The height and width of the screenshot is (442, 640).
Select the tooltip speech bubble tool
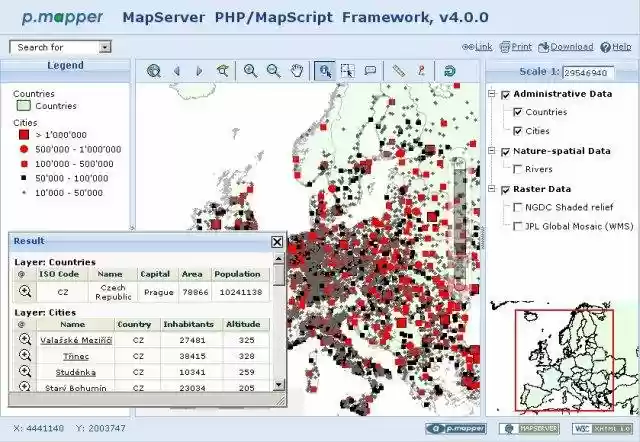pos(370,71)
